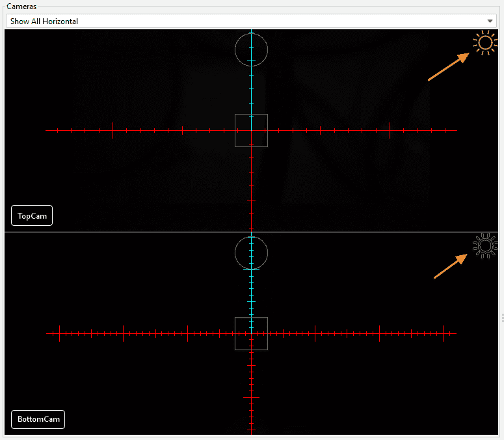Toggle the TopCam orange light icon
Screen dimensions: 504x440
484,44
